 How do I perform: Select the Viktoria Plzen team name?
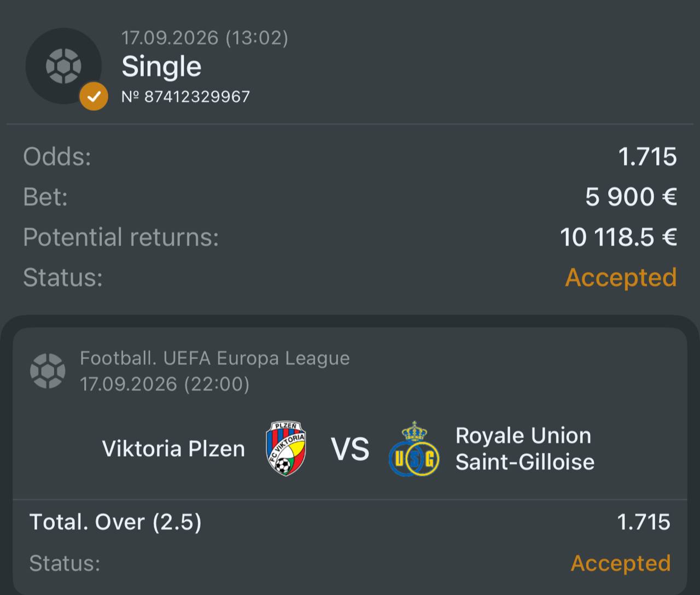pos(173,449)
